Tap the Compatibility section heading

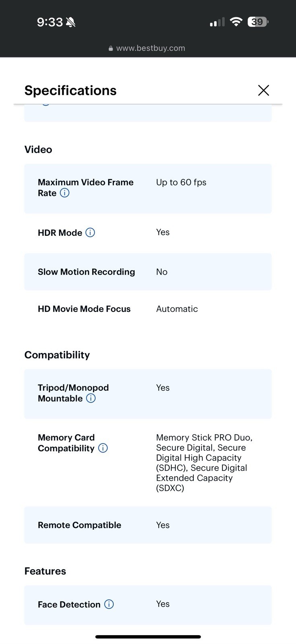[x=57, y=355]
